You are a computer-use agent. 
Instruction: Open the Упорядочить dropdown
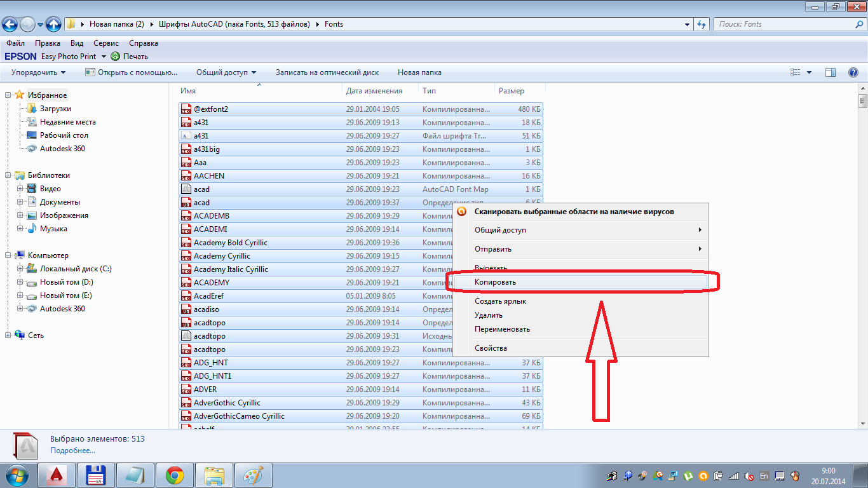click(38, 72)
